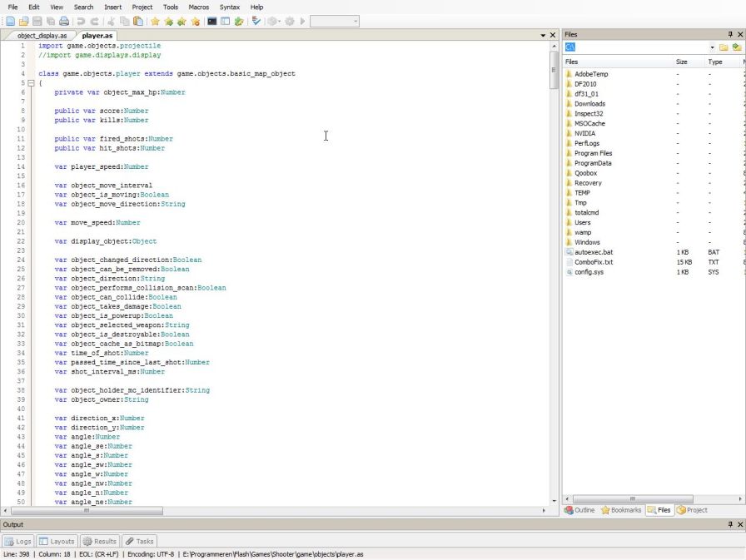Open the Results output tab

tap(100, 541)
